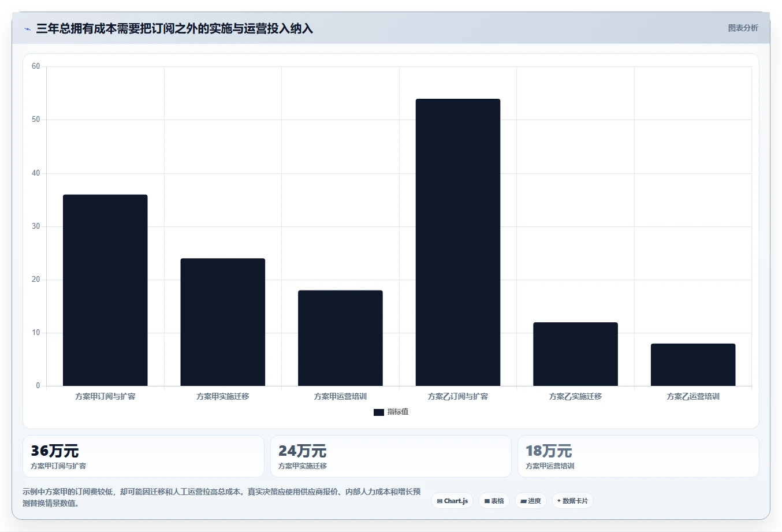Viewport: 782px width, 532px height.
Task: Click the card caption 方案甲运营培训 under 18万元
Action: click(550, 466)
